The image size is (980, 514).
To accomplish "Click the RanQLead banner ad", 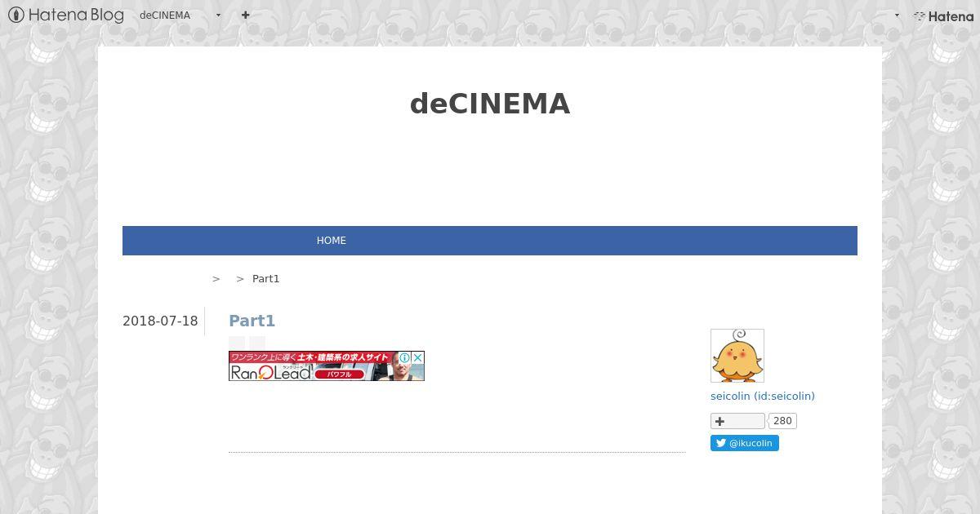I will pos(327,366).
